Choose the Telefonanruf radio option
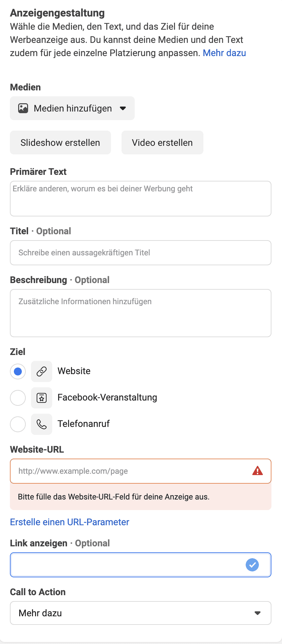282x644 pixels. coord(18,424)
